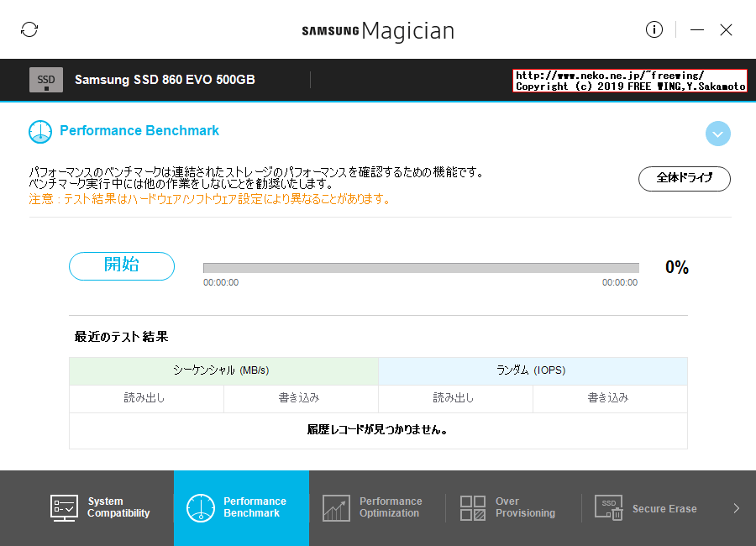Select Secure Erase in the bottom bar
The image size is (756, 546).
(647, 507)
